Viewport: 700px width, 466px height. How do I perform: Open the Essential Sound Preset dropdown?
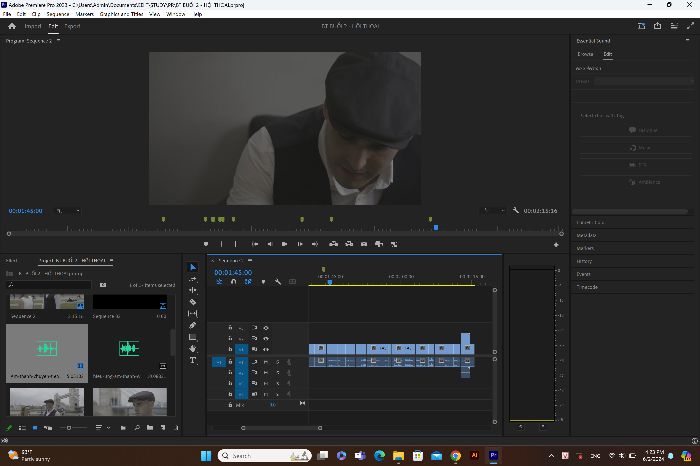point(644,81)
